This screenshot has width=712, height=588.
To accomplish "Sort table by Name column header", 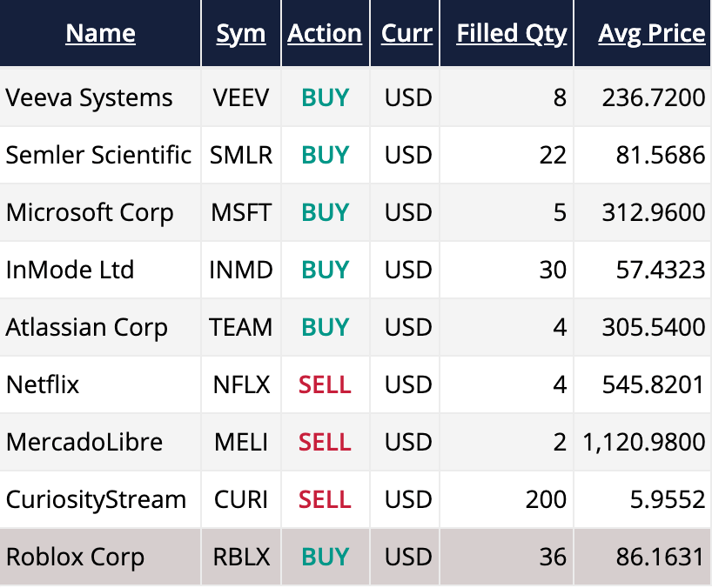I will click(x=100, y=34).
